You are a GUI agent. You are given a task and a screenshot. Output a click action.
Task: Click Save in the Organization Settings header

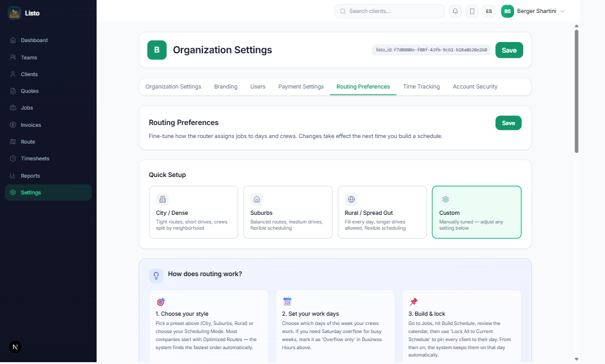509,50
